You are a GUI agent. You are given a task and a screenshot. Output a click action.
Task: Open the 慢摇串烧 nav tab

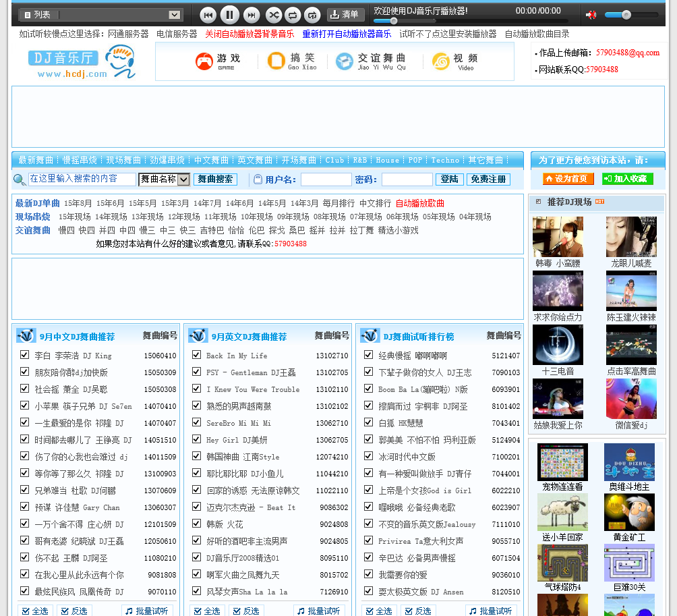click(x=80, y=161)
